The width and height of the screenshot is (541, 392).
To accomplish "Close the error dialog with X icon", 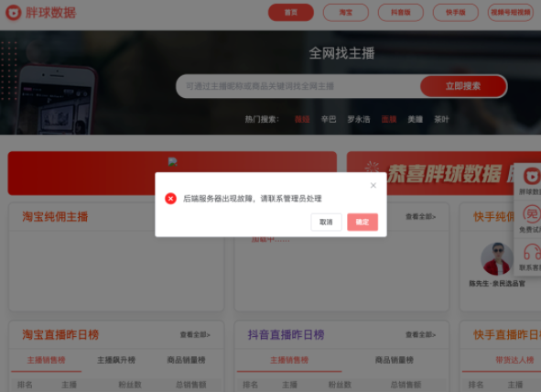I will click(373, 186).
